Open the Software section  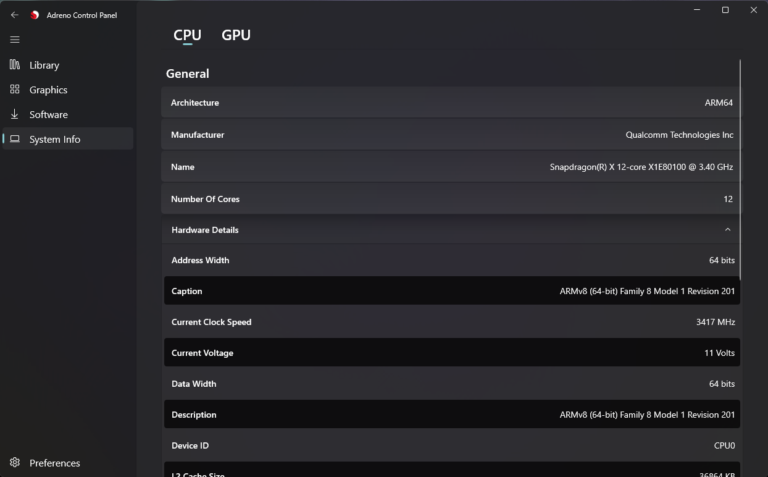[48, 115]
